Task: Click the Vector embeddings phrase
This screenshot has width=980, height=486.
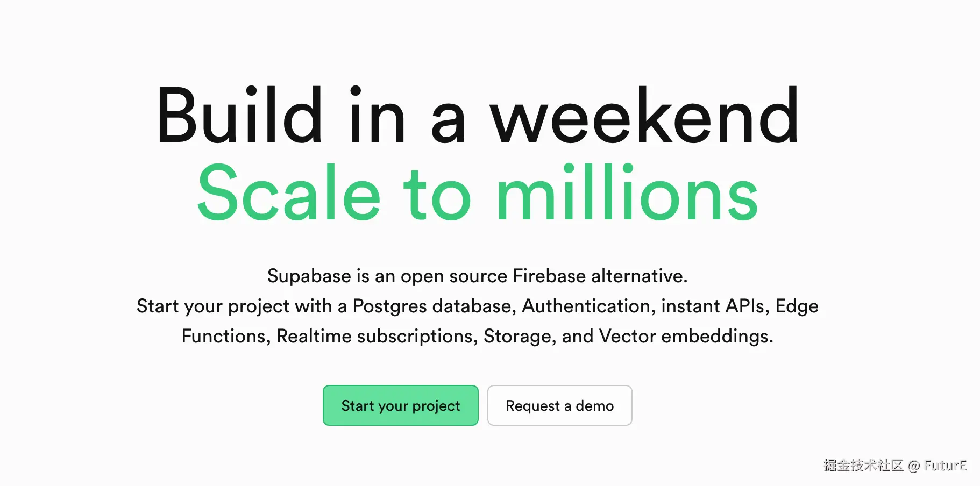Action: click(x=686, y=337)
